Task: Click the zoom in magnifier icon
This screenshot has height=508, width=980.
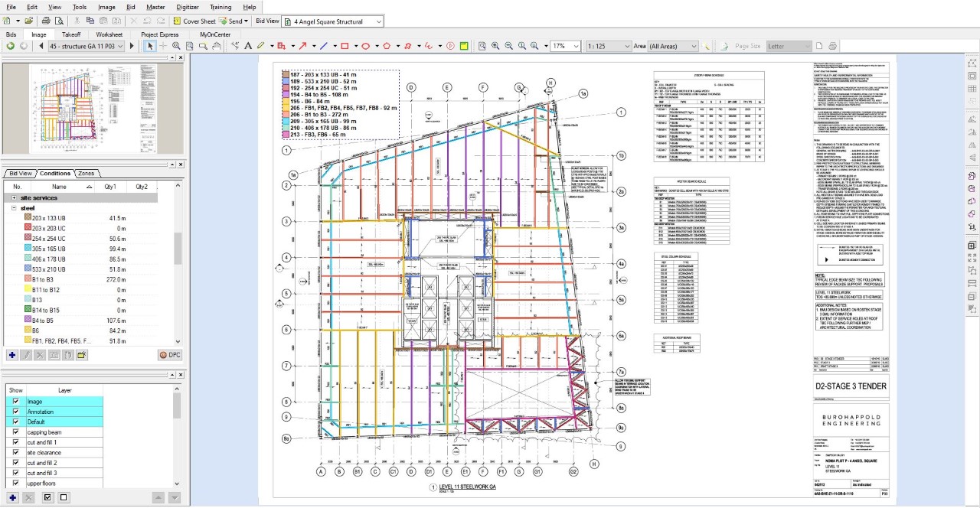Action: point(495,46)
